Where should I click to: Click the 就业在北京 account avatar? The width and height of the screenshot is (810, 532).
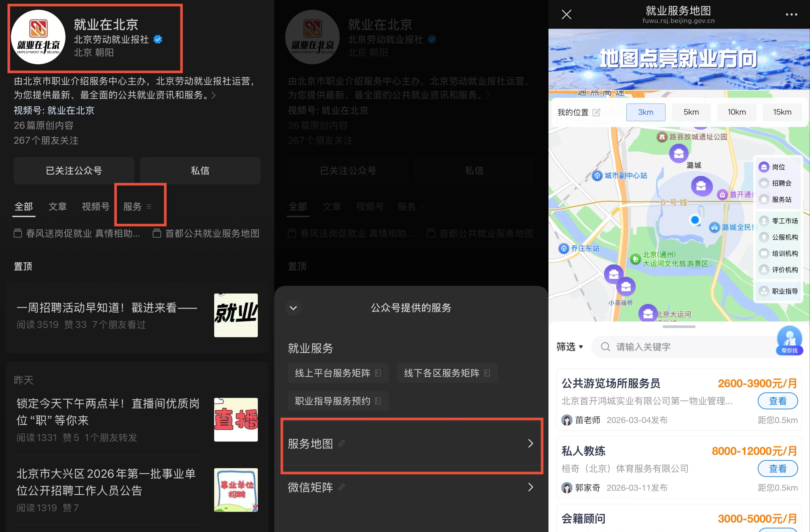[38, 37]
